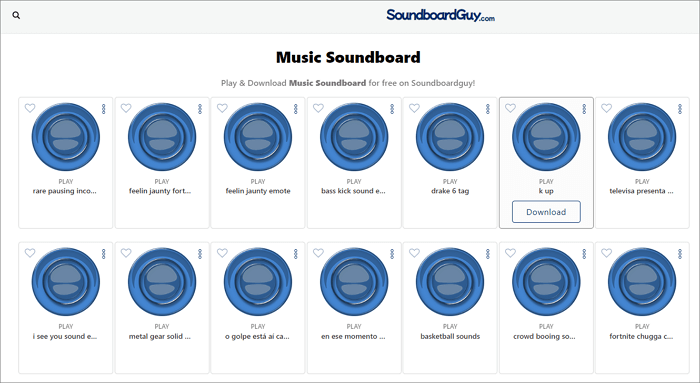The height and width of the screenshot is (383, 700).
Task: Favorite 'o golpe está ai ca...' heart icon
Action: (222, 253)
